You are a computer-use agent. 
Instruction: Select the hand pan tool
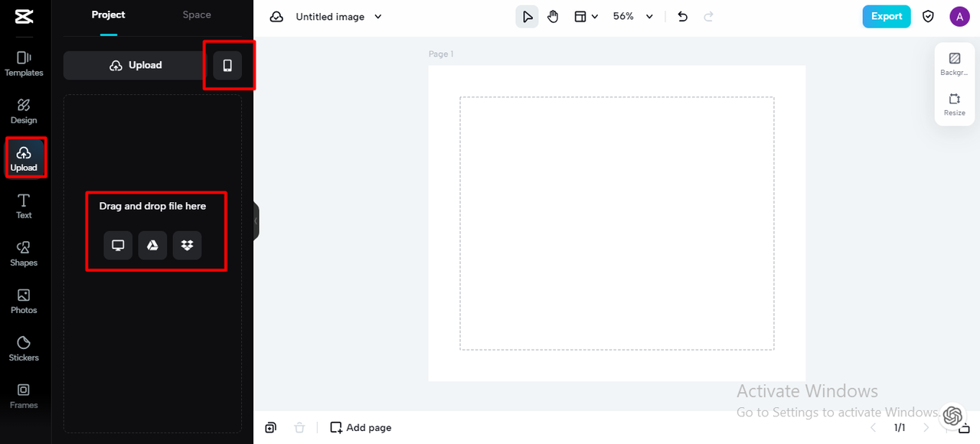tap(553, 16)
